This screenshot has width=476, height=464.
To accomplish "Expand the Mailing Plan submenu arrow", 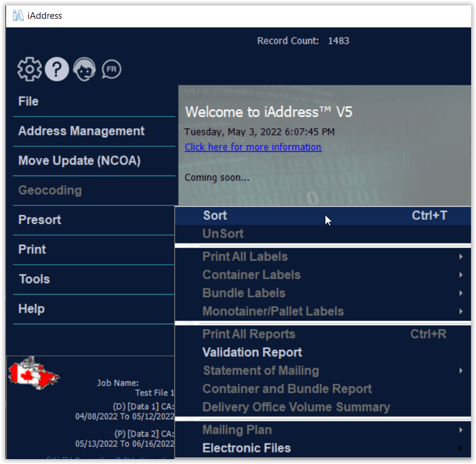I will pos(461,430).
